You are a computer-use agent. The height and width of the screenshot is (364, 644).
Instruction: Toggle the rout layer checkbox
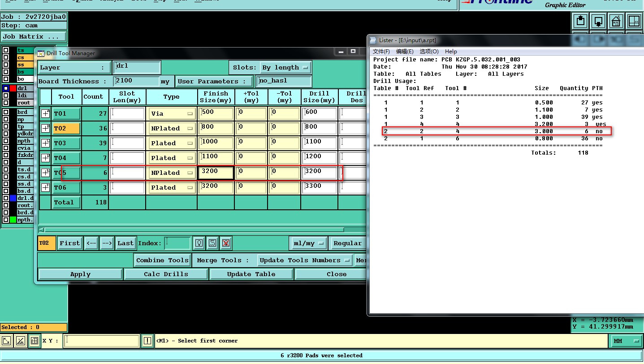tap(6, 103)
